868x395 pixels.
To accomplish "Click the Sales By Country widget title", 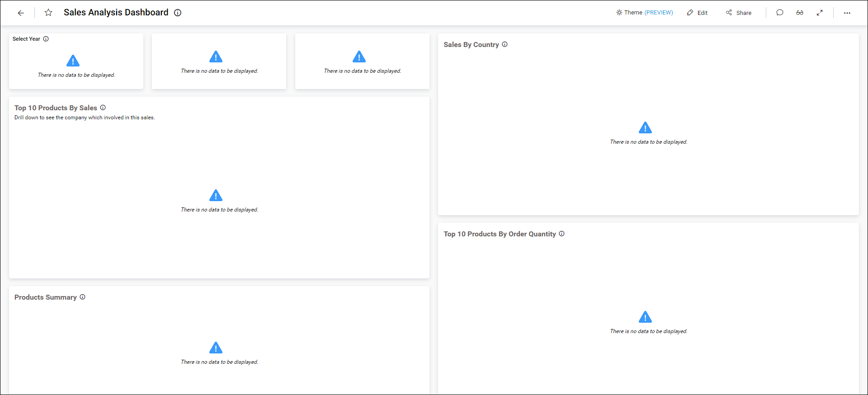I will [x=471, y=45].
